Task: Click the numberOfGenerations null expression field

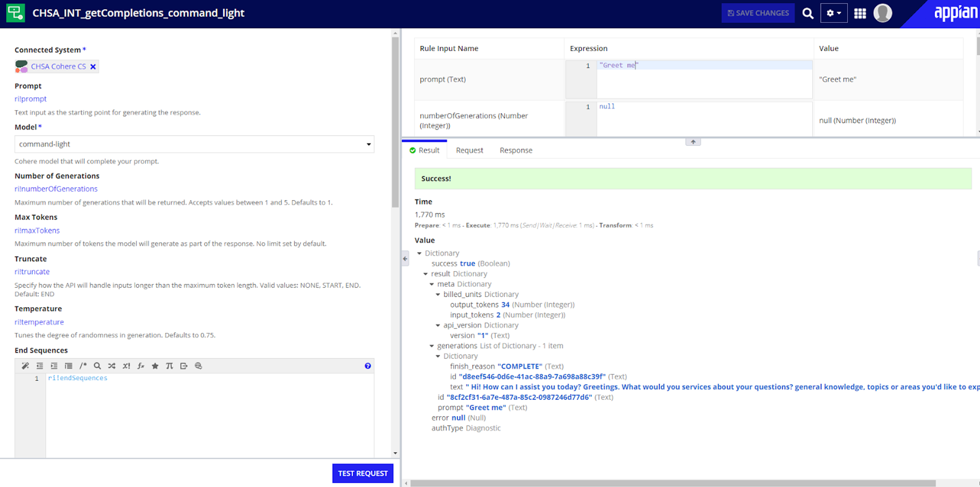Action: pyautogui.click(x=704, y=119)
